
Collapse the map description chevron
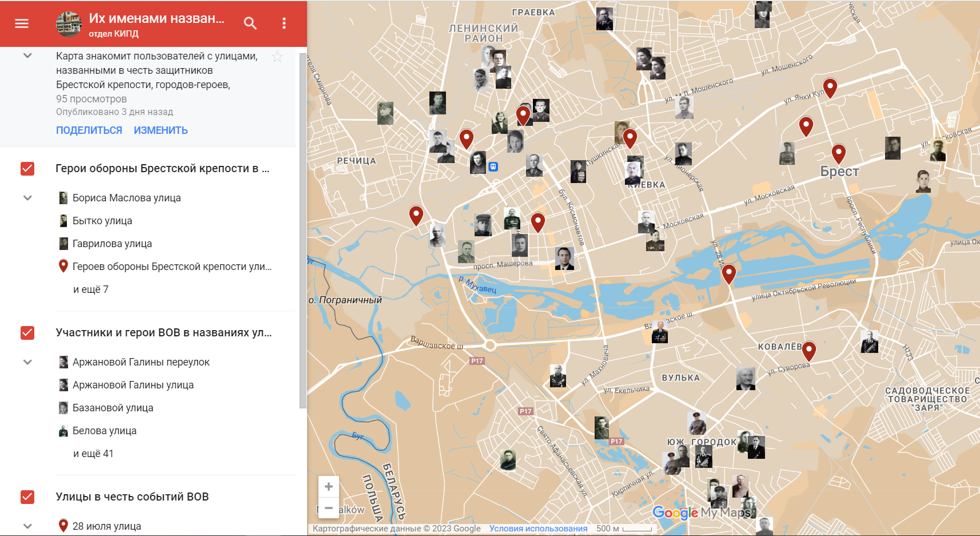click(x=27, y=56)
